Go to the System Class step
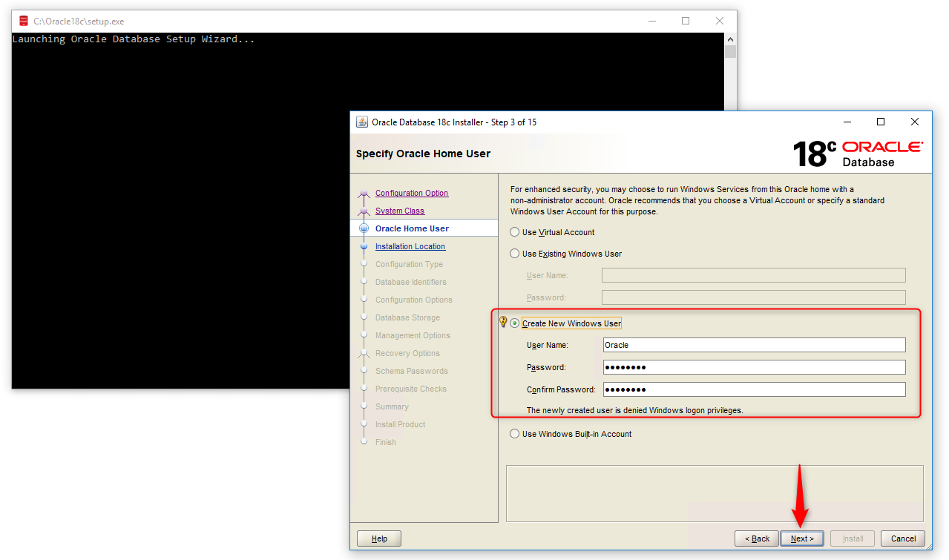This screenshot has width=949, height=560. 400,211
